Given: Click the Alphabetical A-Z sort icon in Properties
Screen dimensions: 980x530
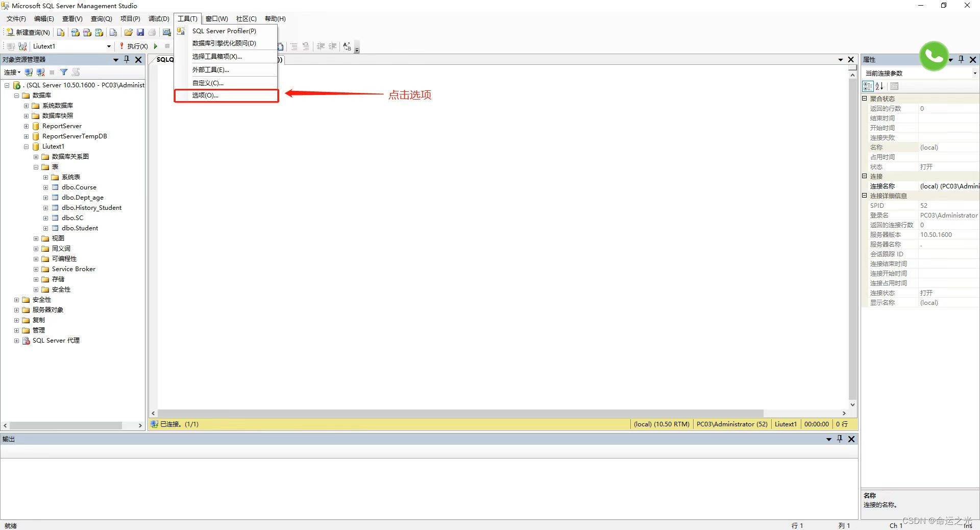Looking at the screenshot, I should click(x=879, y=86).
